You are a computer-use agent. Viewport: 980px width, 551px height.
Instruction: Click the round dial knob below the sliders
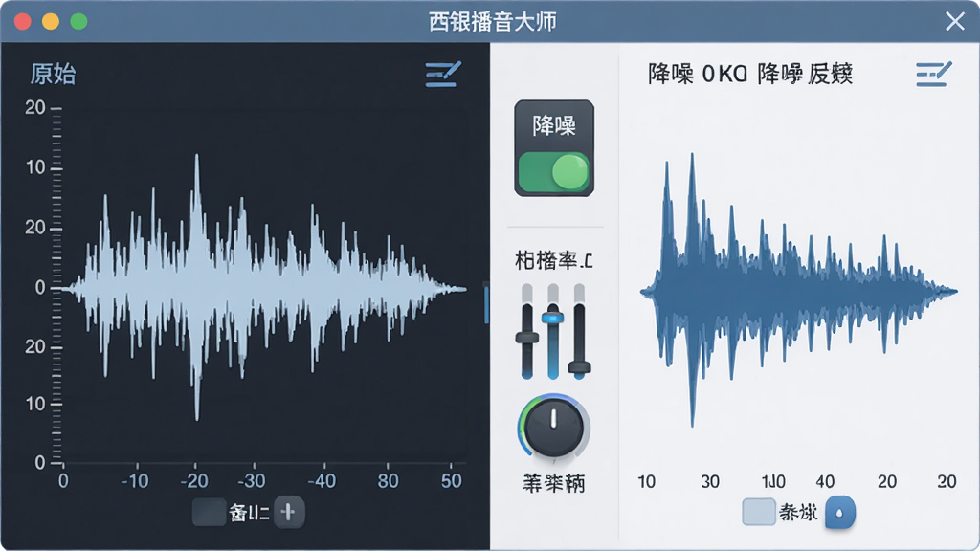tap(554, 428)
